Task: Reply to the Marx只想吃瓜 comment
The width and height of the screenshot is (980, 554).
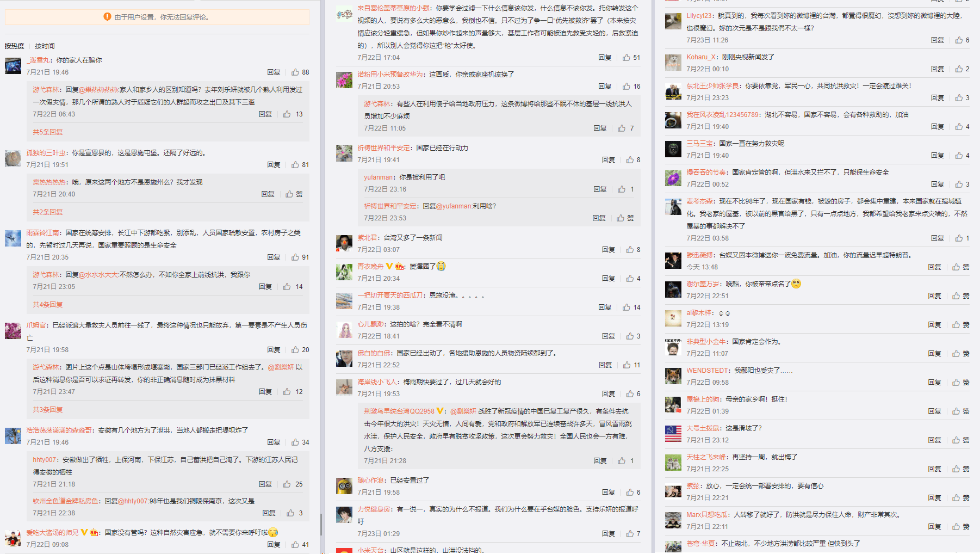Action: click(934, 526)
